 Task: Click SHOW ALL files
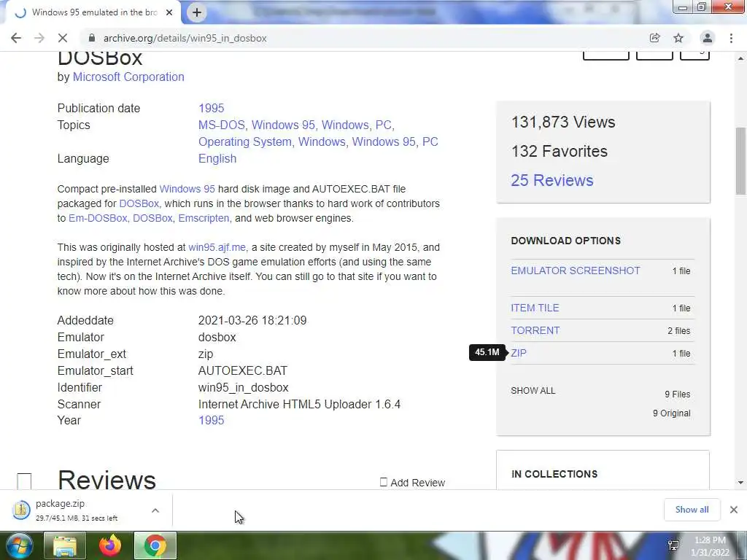pyautogui.click(x=533, y=391)
